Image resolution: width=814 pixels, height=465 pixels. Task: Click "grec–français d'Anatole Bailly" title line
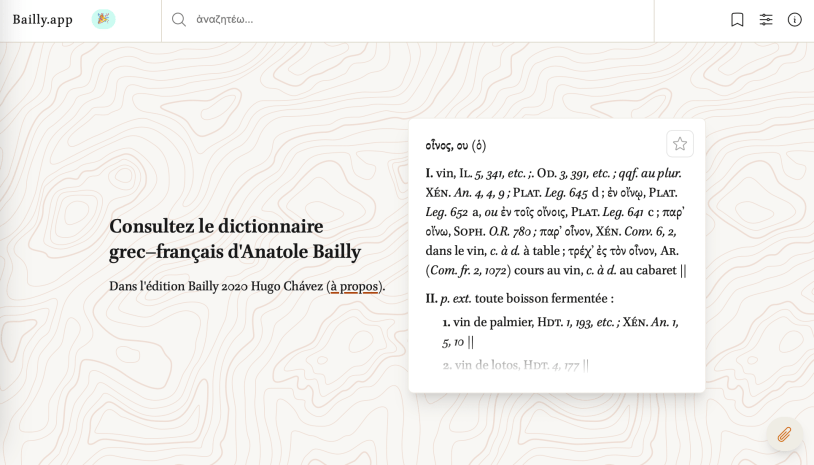coord(234,252)
